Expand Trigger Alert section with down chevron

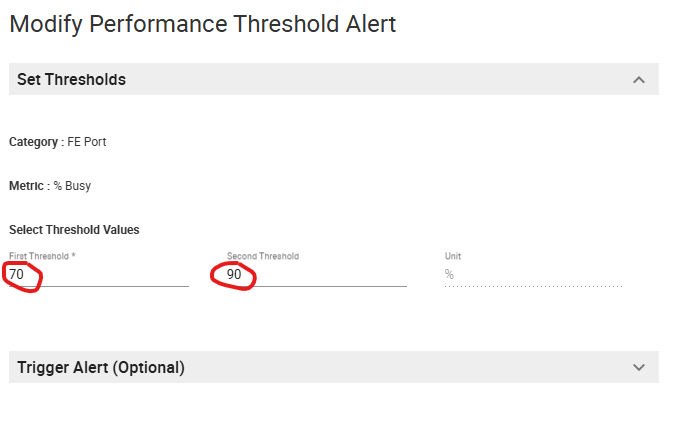(x=639, y=367)
